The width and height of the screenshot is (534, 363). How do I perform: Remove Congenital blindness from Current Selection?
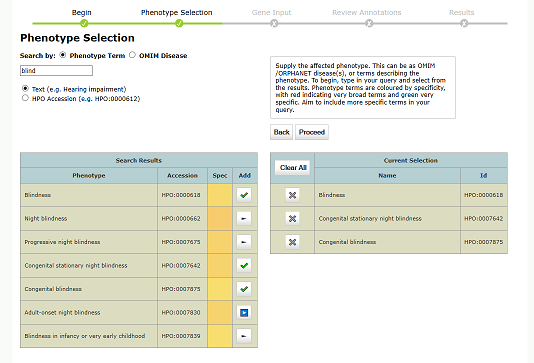(x=292, y=242)
